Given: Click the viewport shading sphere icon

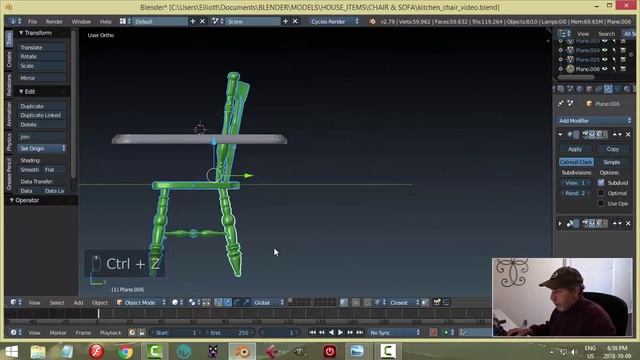Looking at the screenshot, I should click(x=175, y=302).
